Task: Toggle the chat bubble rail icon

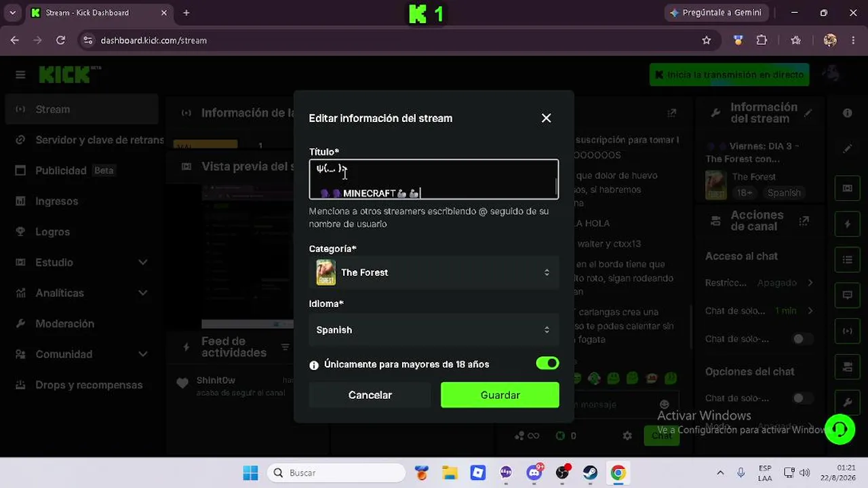Action: 848,296
